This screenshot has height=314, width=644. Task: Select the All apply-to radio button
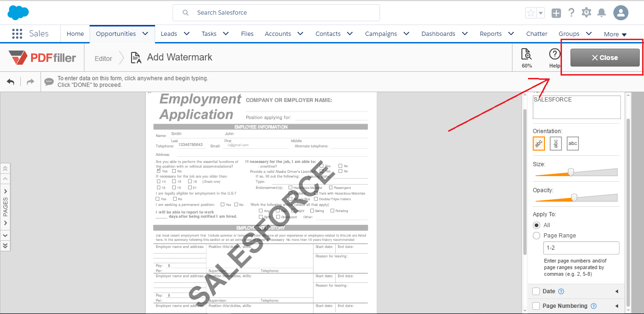coord(537,225)
